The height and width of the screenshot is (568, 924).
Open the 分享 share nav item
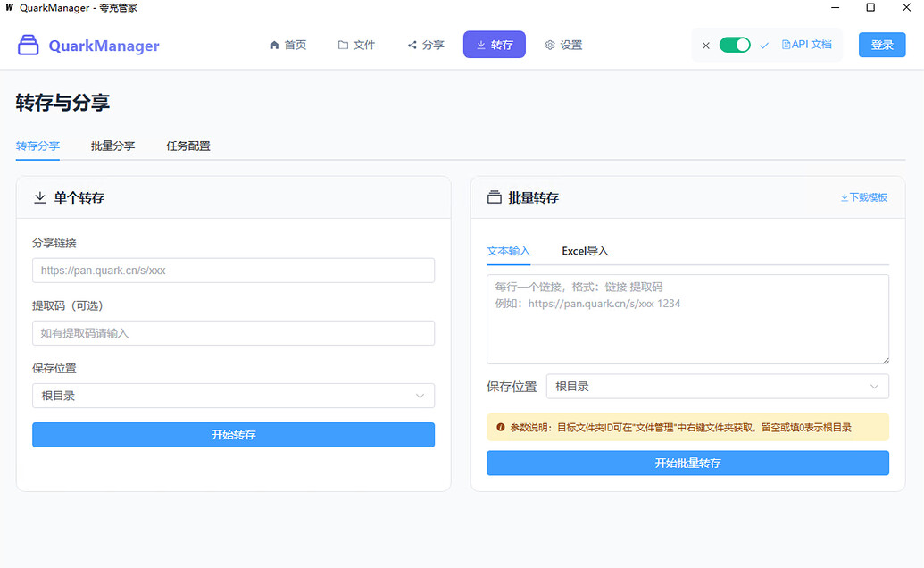pos(426,45)
